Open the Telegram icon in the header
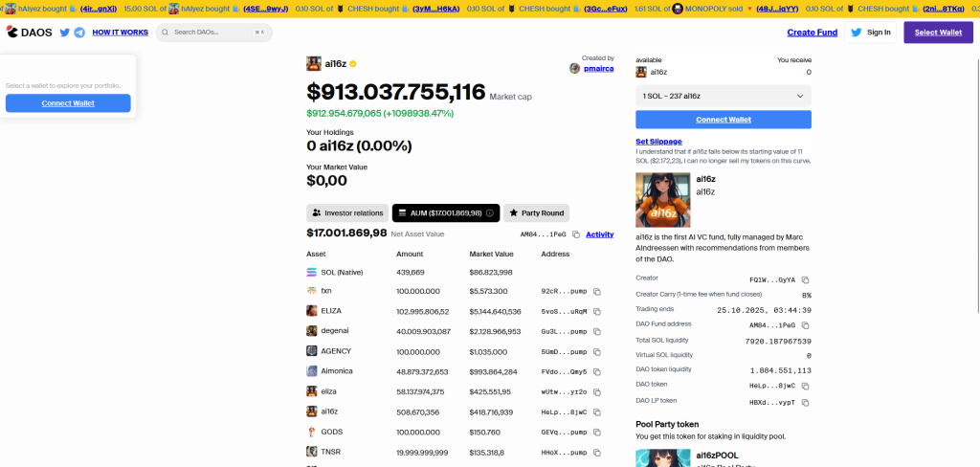Viewport: 980px width, 467px height. point(79,33)
